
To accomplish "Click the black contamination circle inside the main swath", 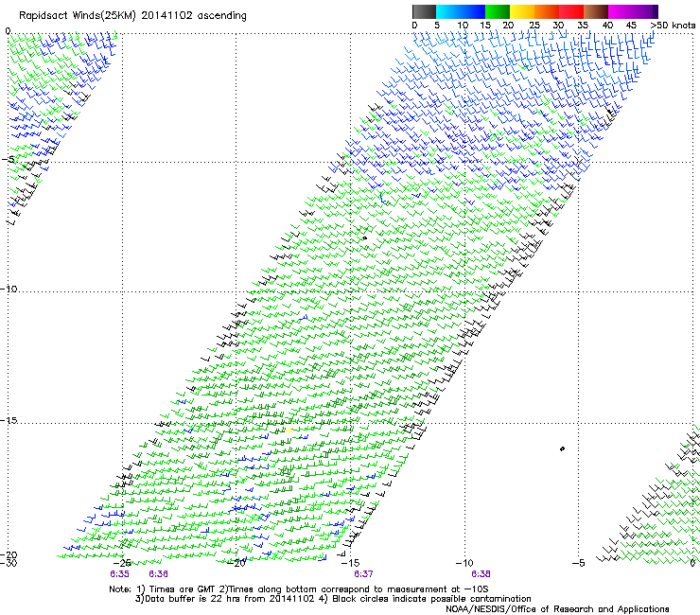I will (x=365, y=238).
